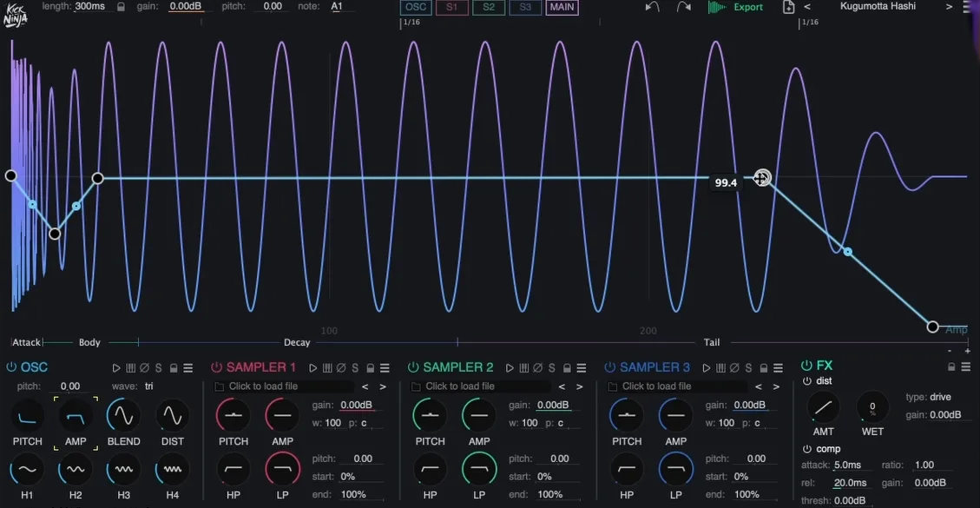Open the Sampler 3 hamburger menu
Screen dimensions: 980x508
tap(778, 368)
